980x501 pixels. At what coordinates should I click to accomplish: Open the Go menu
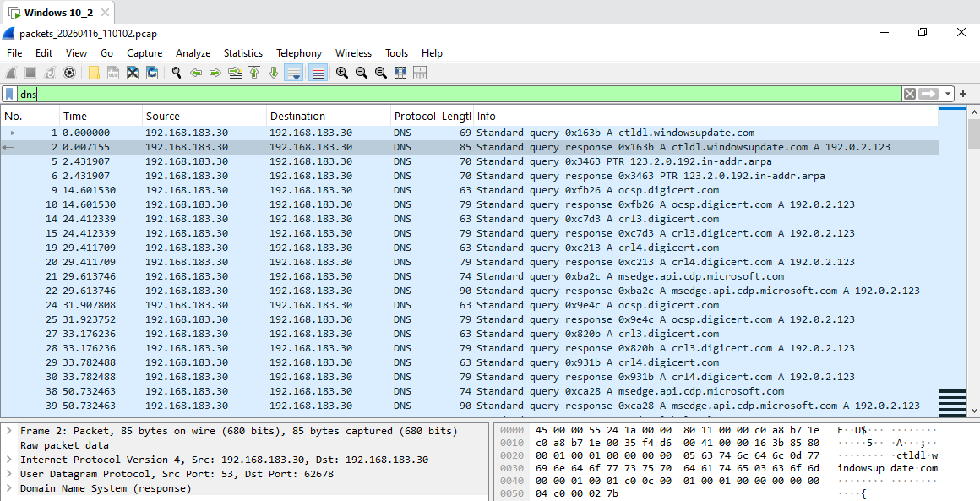[107, 53]
